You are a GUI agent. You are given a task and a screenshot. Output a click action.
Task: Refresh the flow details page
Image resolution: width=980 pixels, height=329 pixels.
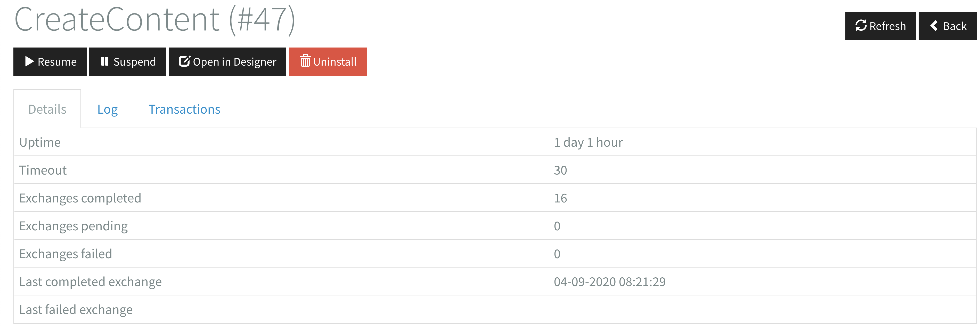880,26
